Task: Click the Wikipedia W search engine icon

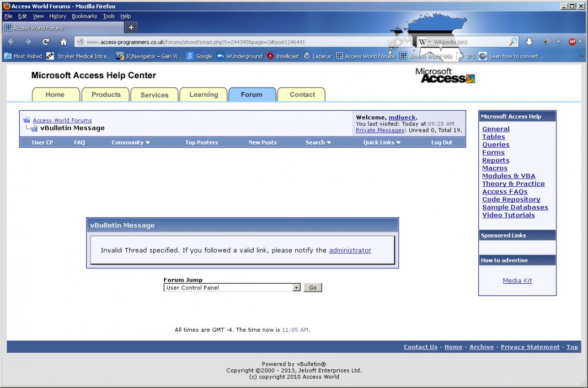Action: pyautogui.click(x=423, y=42)
